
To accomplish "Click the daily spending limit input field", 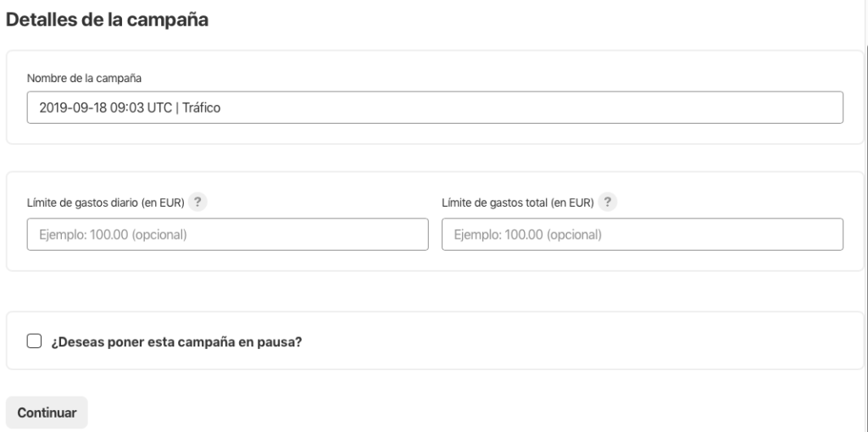I will tap(227, 235).
